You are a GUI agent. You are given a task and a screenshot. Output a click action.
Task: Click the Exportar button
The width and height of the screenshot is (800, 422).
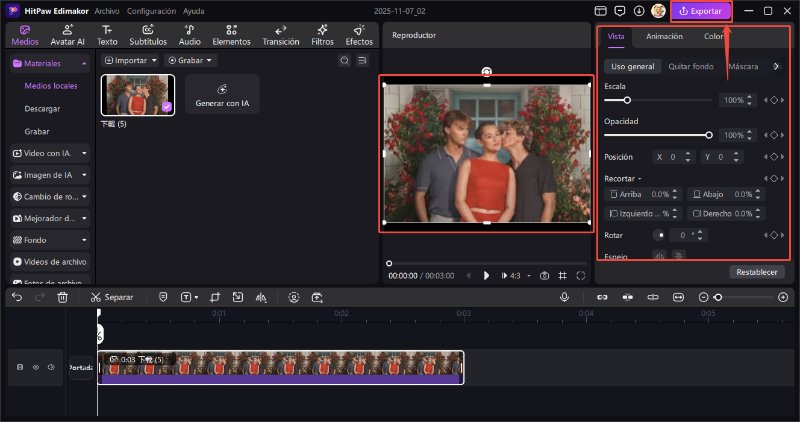(x=701, y=11)
